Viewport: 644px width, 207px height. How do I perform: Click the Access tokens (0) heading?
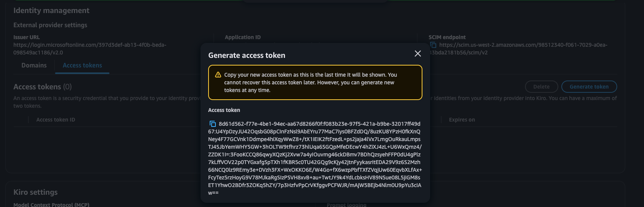click(x=42, y=87)
